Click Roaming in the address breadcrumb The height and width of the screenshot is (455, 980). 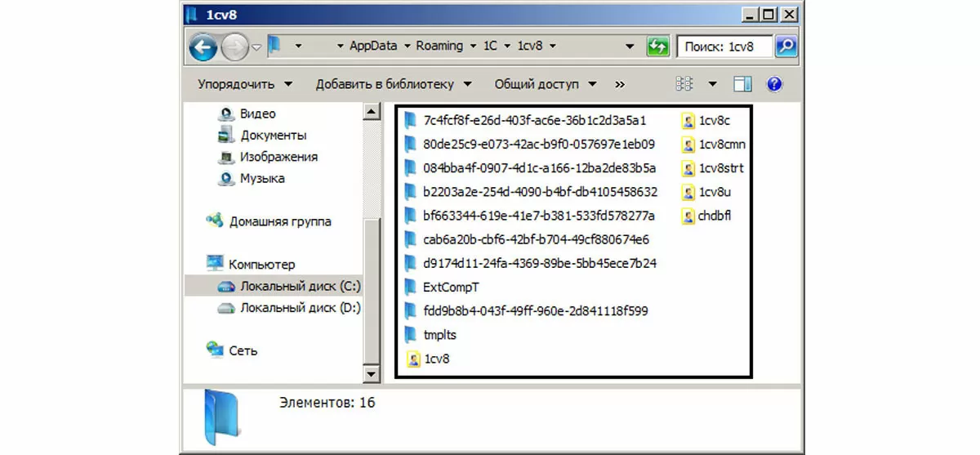pos(439,46)
